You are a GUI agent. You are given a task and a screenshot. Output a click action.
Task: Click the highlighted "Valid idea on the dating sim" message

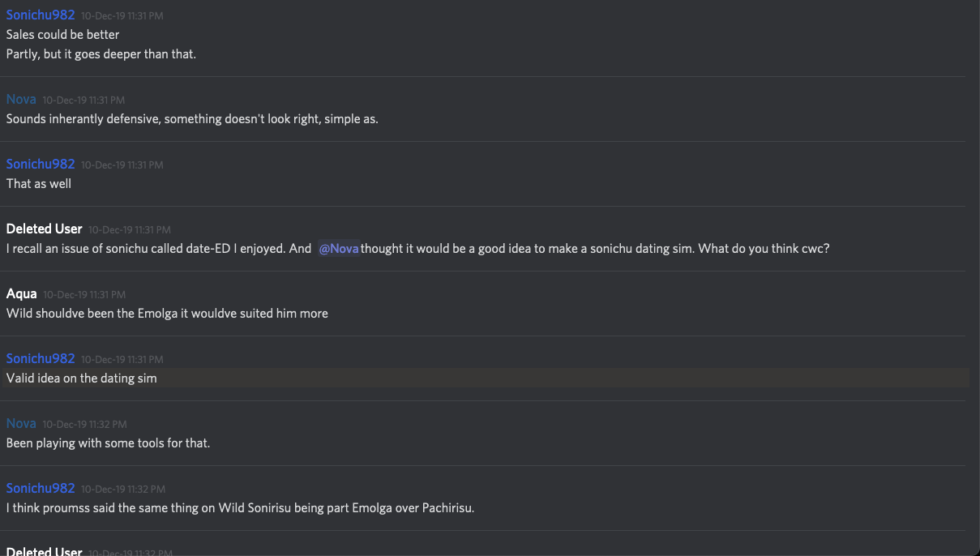coord(82,379)
